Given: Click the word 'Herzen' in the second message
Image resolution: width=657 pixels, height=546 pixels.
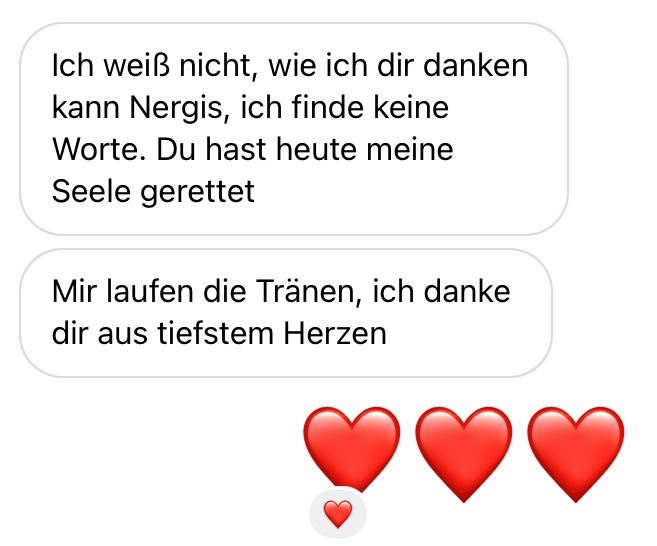Looking at the screenshot, I should (x=335, y=334).
